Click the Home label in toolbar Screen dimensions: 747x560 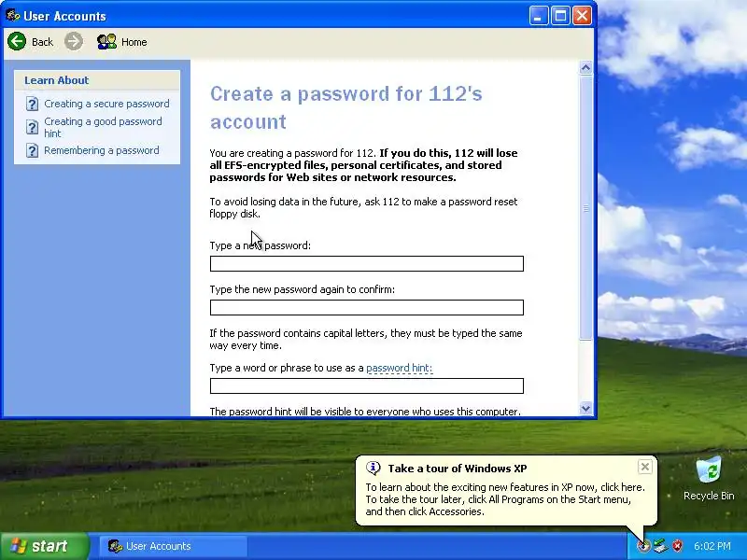pyautogui.click(x=134, y=42)
